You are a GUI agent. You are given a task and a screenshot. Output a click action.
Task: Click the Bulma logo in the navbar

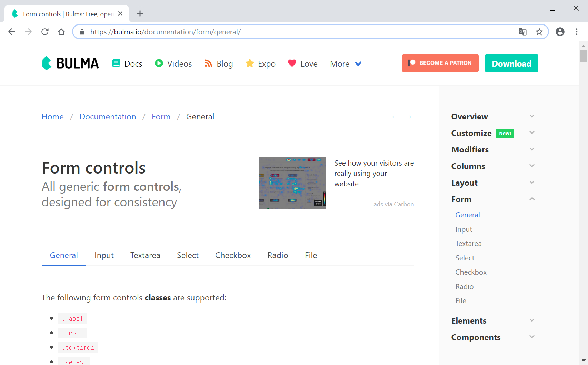coord(70,63)
